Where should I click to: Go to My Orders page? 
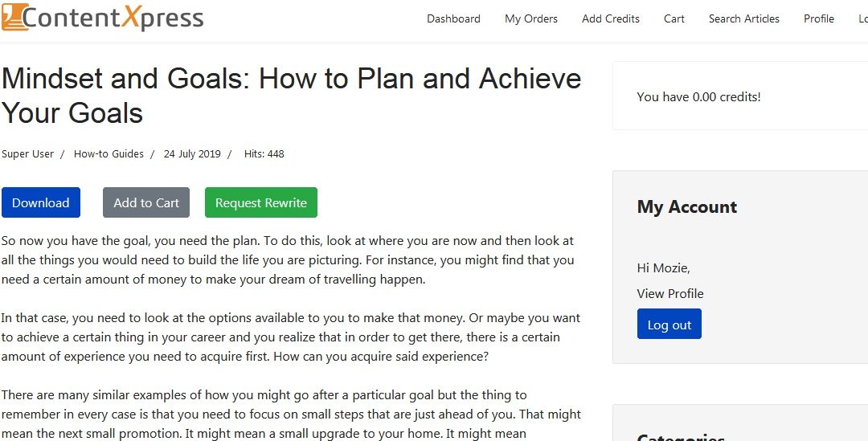coord(531,18)
